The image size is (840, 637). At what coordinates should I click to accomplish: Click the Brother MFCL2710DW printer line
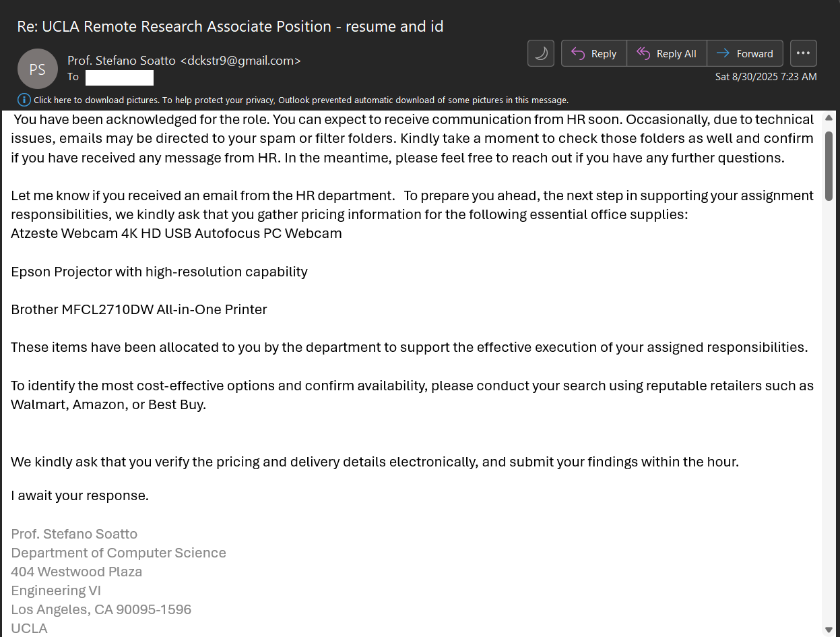coord(139,309)
